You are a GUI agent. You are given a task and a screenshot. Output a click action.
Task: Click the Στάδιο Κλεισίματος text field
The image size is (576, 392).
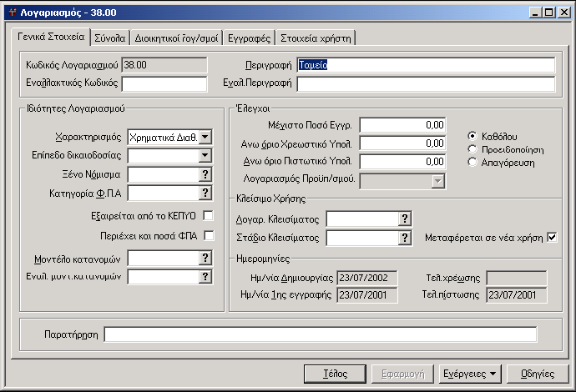click(x=363, y=238)
